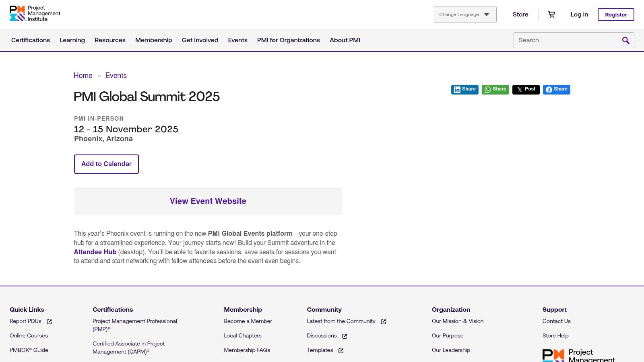Open the Change Language dropdown
This screenshot has width=644, height=362.
tap(465, 14)
